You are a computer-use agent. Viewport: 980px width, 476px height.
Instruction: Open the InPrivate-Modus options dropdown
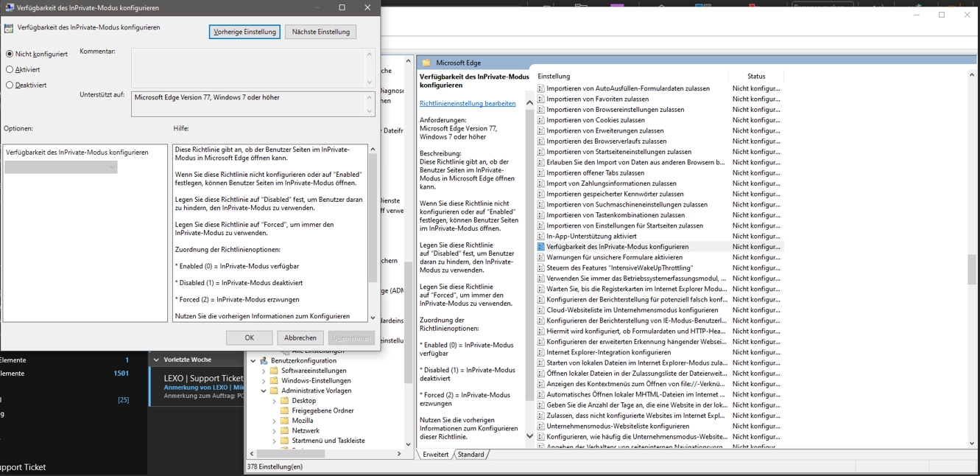pyautogui.click(x=61, y=167)
